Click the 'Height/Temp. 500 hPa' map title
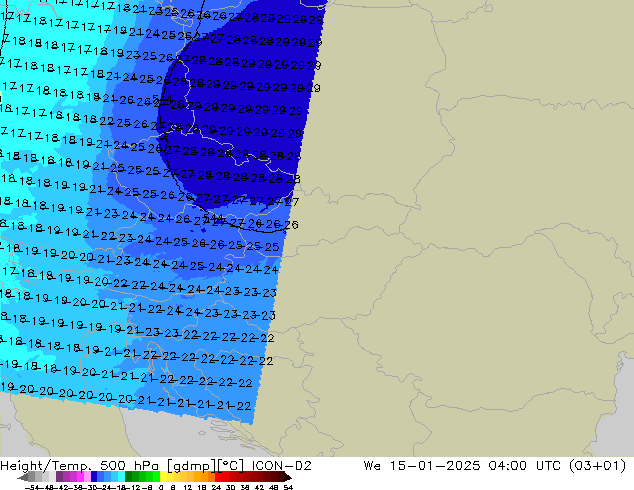Image resolution: width=634 pixels, height=490 pixels. [79, 466]
